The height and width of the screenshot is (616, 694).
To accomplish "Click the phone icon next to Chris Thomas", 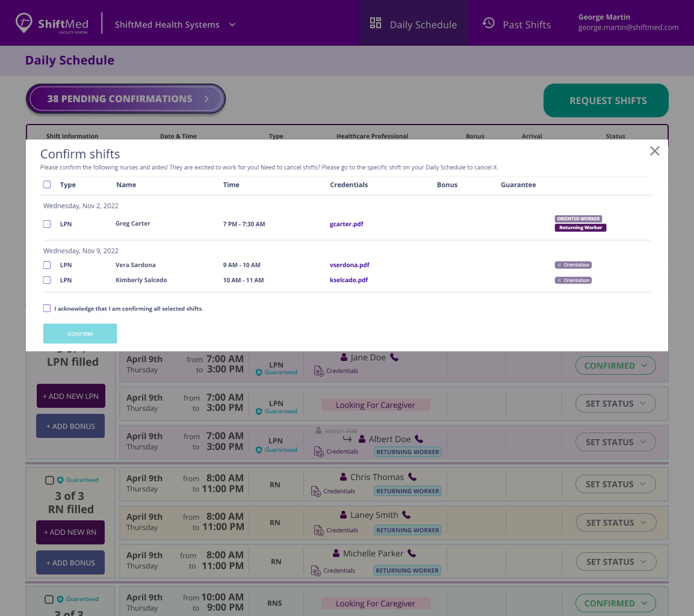I will [x=412, y=477].
